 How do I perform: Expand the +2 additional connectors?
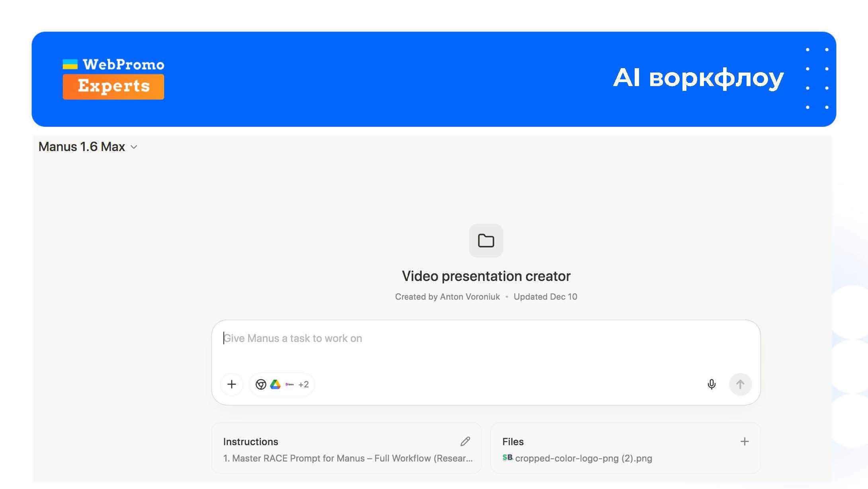tap(303, 384)
